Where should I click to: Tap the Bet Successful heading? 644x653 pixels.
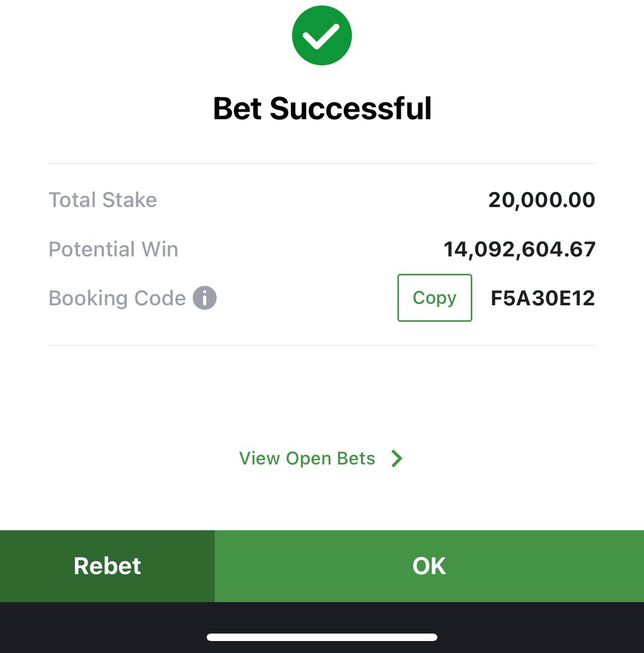322,108
